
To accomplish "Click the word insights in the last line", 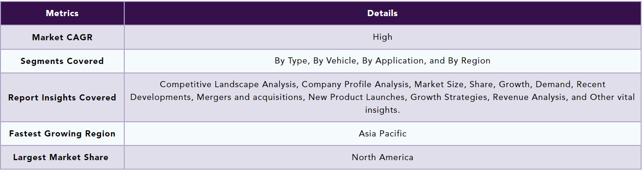I will pyautogui.click(x=382, y=110).
